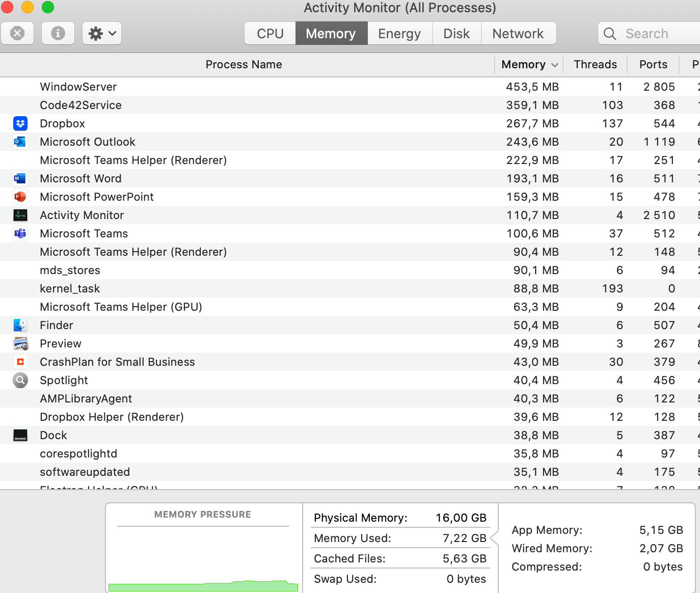The image size is (700, 593).
Task: Click the Physical Memory 16,00 GB value
Action: 461,518
